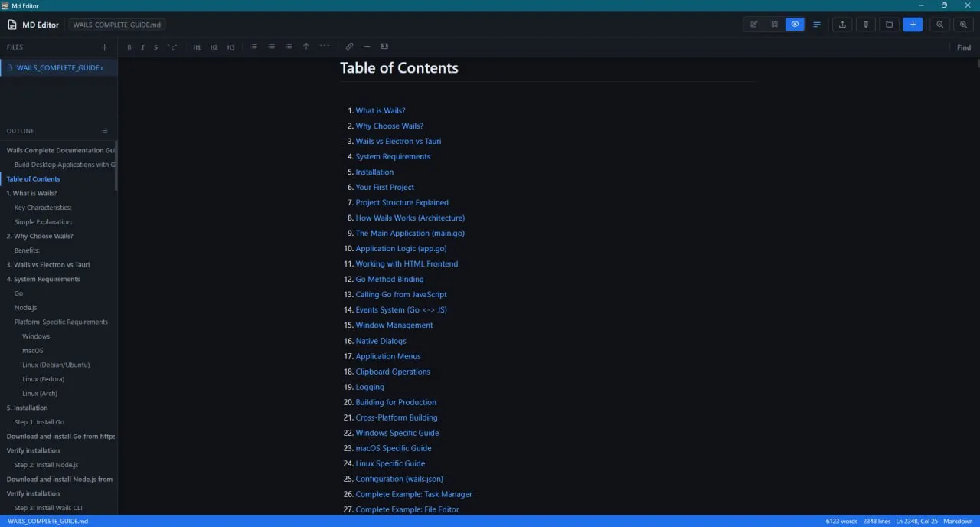Screen dimensions: 980x527
Task: Open the 'What is Wails?' contents link
Action: tap(381, 110)
